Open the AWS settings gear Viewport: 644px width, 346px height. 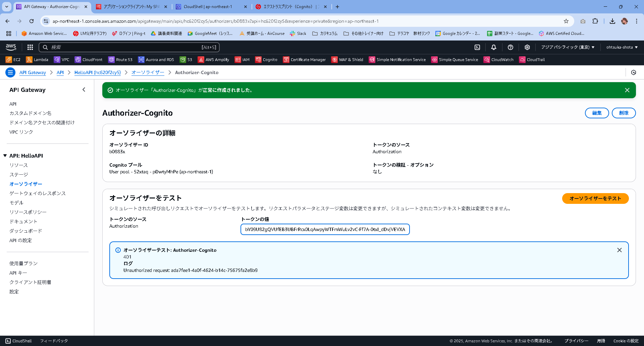[527, 47]
